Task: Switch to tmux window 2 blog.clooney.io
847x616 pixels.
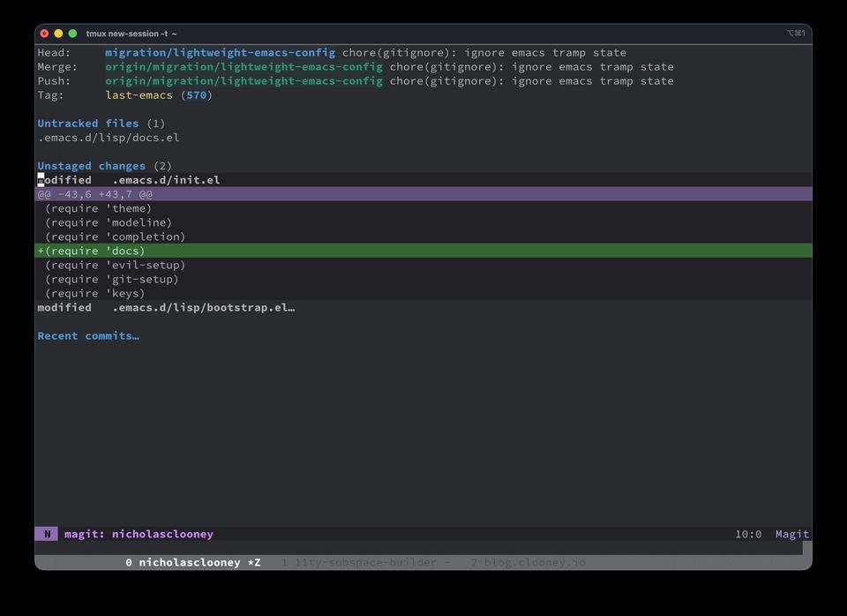Action: click(x=528, y=562)
